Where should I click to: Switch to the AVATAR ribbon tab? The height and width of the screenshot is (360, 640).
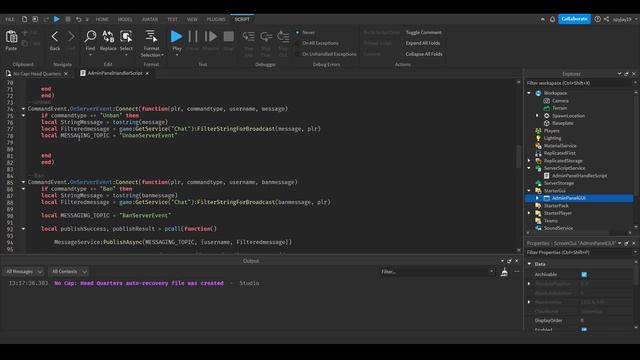coord(150,19)
